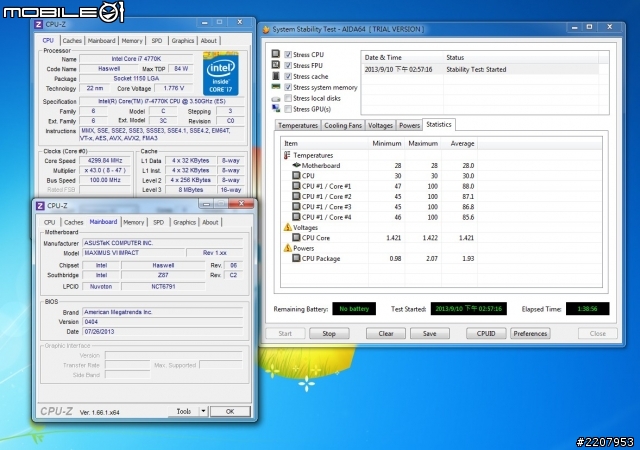The width and height of the screenshot is (640, 450).
Task: Open Memory tab in back CPU-Z window
Action: pos(132,40)
